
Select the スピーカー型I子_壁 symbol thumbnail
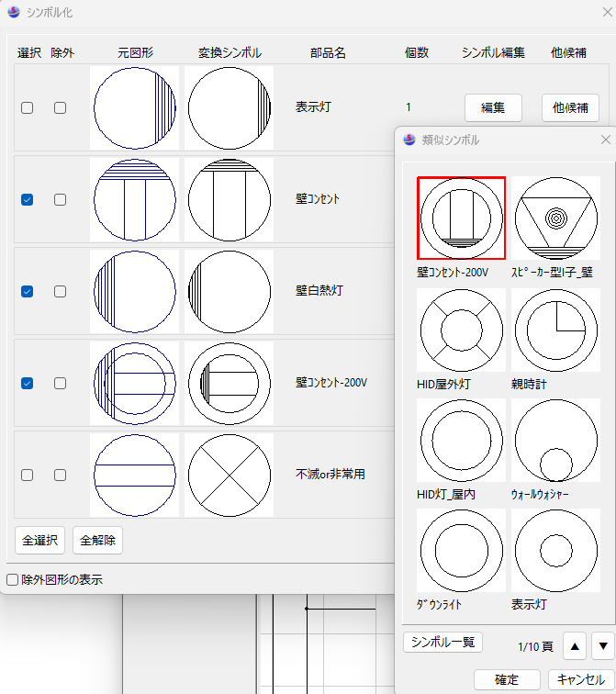556,218
